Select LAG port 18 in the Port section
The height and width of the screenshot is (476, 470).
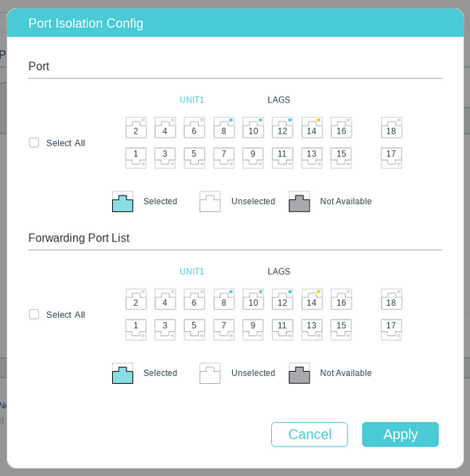pos(391,128)
